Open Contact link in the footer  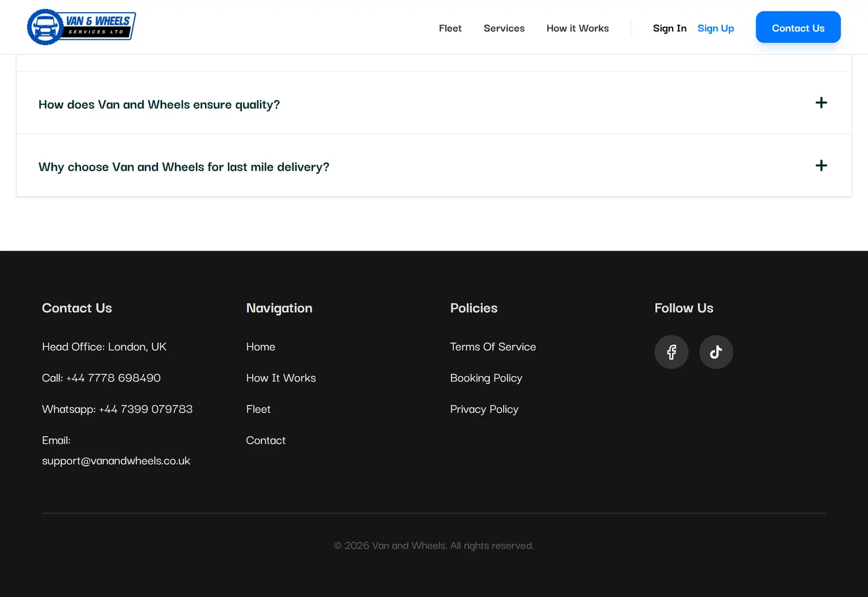click(266, 441)
